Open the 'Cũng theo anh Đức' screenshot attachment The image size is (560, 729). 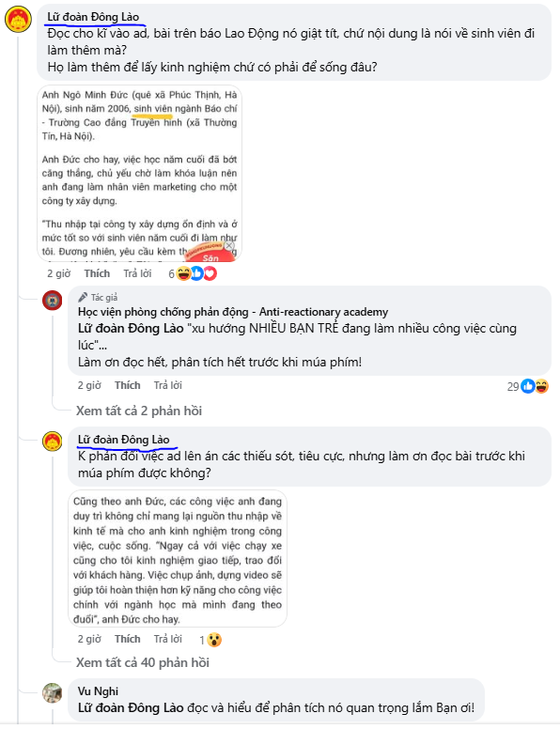point(178,558)
